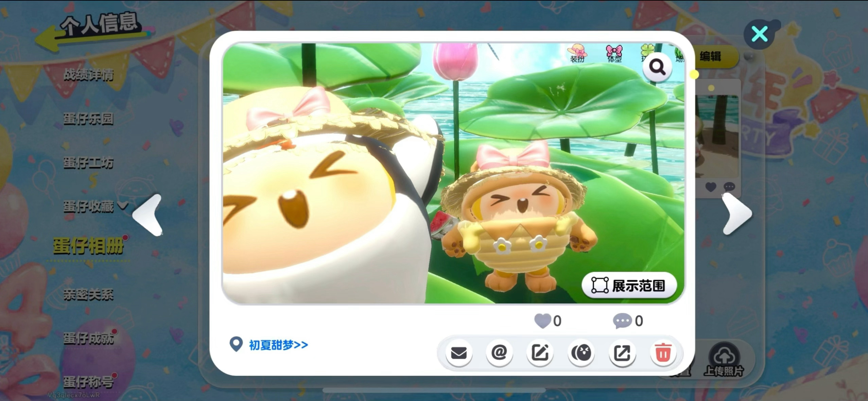Image resolution: width=868 pixels, height=401 pixels.
Task: Delete photo with the red trash icon
Action: coord(663,353)
